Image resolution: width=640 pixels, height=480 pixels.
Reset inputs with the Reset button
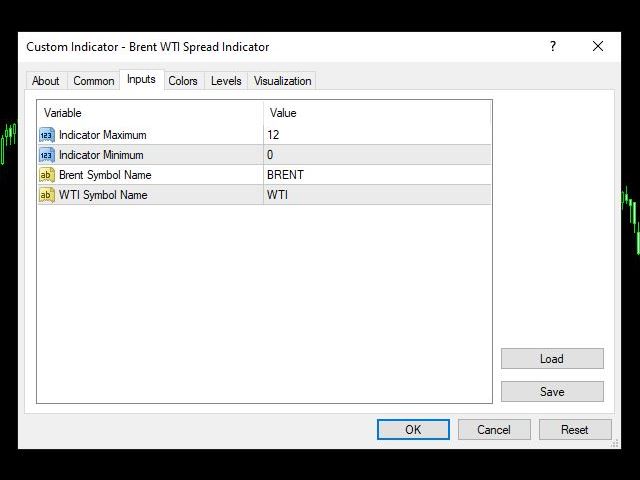(x=575, y=429)
